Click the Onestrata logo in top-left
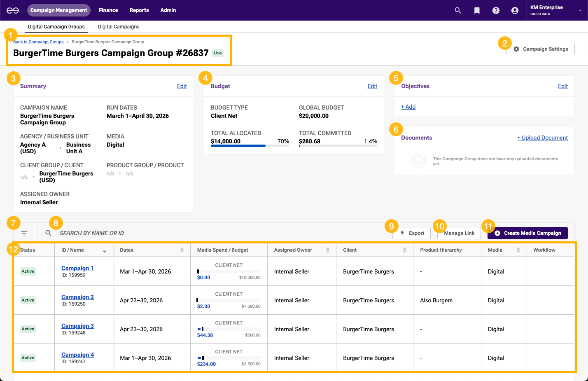588x381 pixels. point(13,10)
